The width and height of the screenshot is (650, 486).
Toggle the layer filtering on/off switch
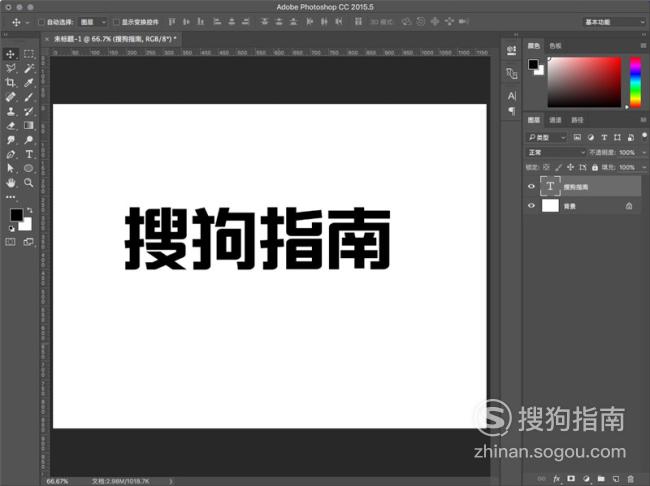tap(644, 136)
